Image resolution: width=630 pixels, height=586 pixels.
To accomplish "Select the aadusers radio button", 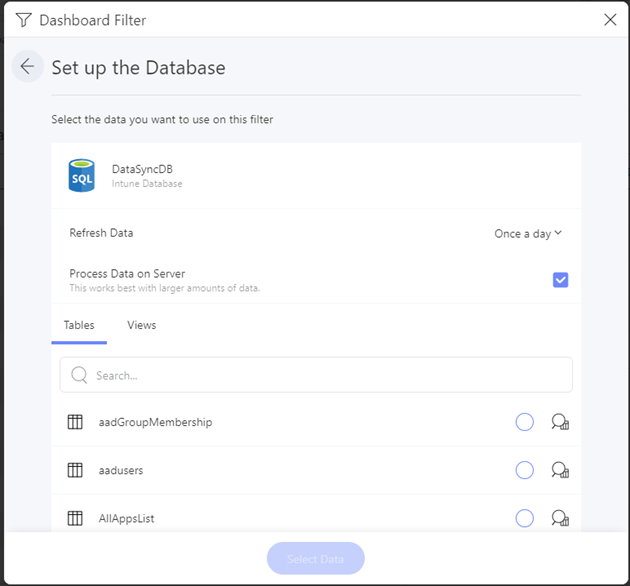I will click(x=524, y=470).
